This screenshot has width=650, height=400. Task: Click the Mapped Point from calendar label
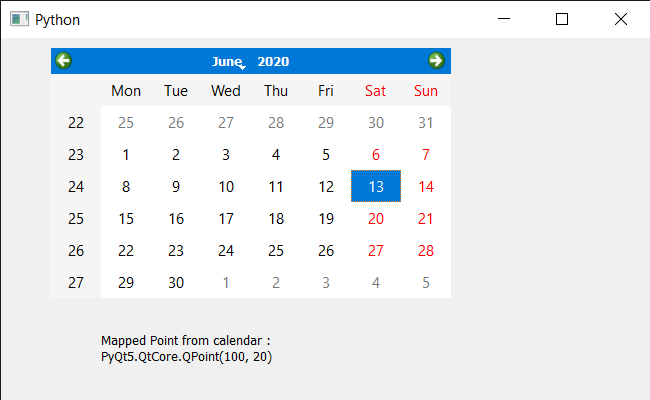186,349
